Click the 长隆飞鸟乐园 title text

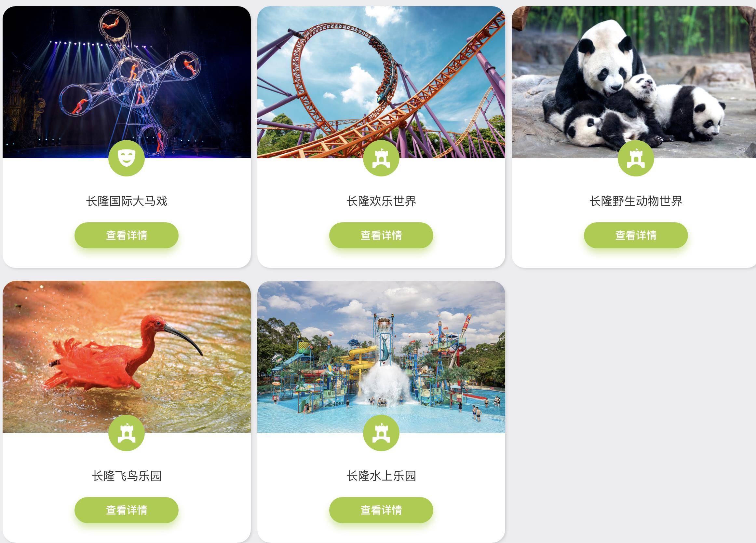point(126,476)
